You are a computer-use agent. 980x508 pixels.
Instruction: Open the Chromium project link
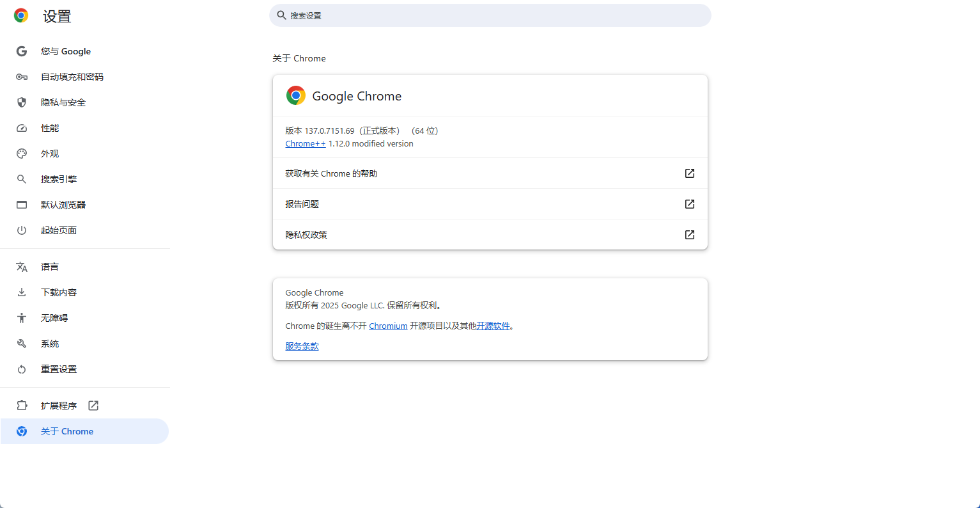(x=388, y=326)
